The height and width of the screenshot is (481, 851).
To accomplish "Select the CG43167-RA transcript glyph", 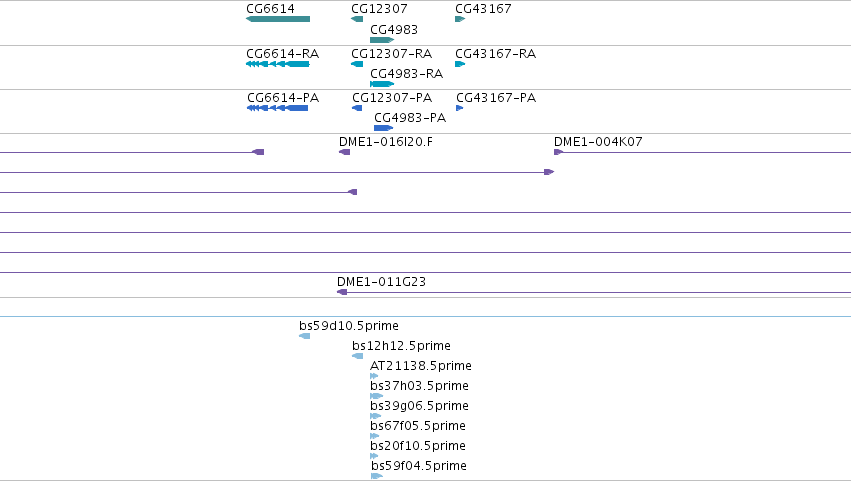I will pos(460,64).
